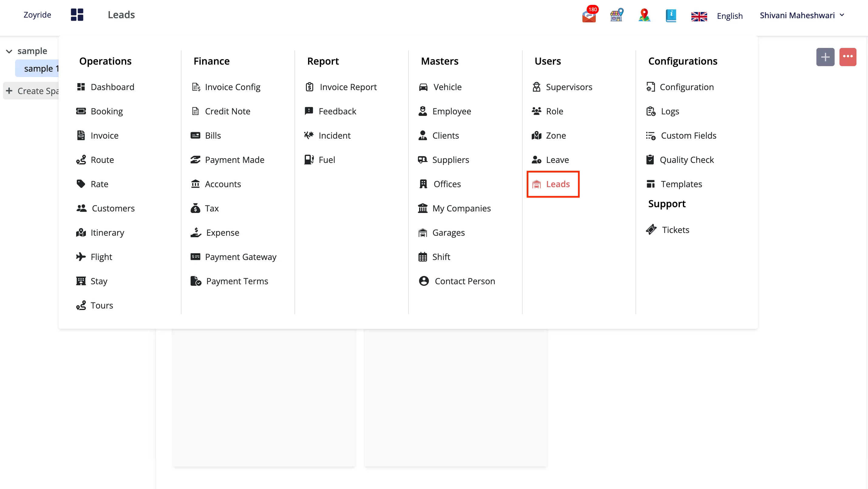868x489 pixels.
Task: Click the Payment Gateway card icon
Action: tap(195, 257)
